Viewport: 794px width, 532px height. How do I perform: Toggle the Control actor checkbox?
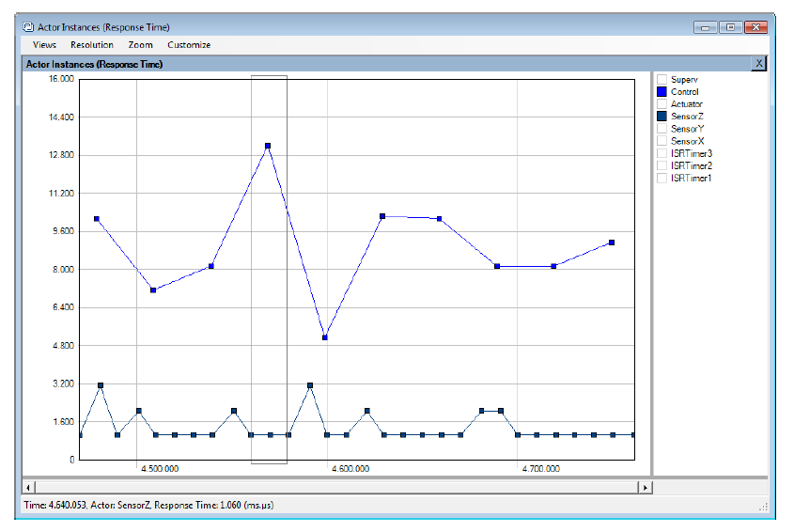tap(662, 92)
